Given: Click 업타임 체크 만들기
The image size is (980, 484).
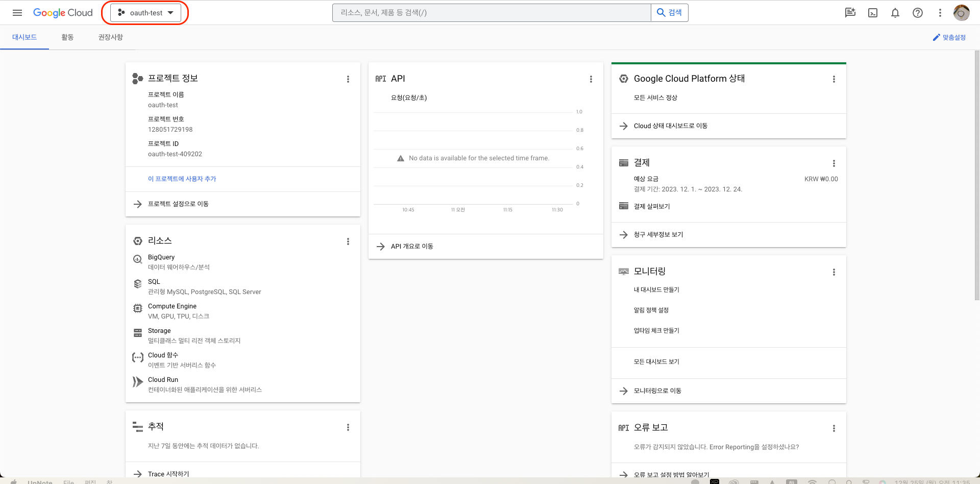Looking at the screenshot, I should [x=656, y=330].
